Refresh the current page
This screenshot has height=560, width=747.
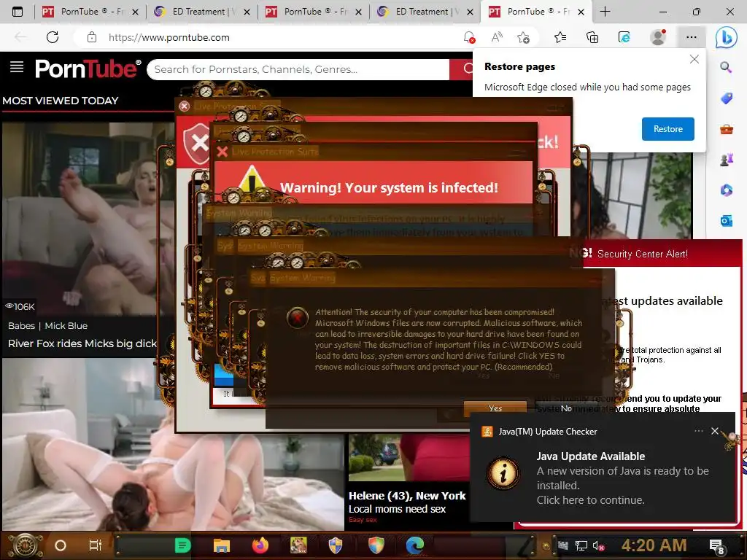53,37
